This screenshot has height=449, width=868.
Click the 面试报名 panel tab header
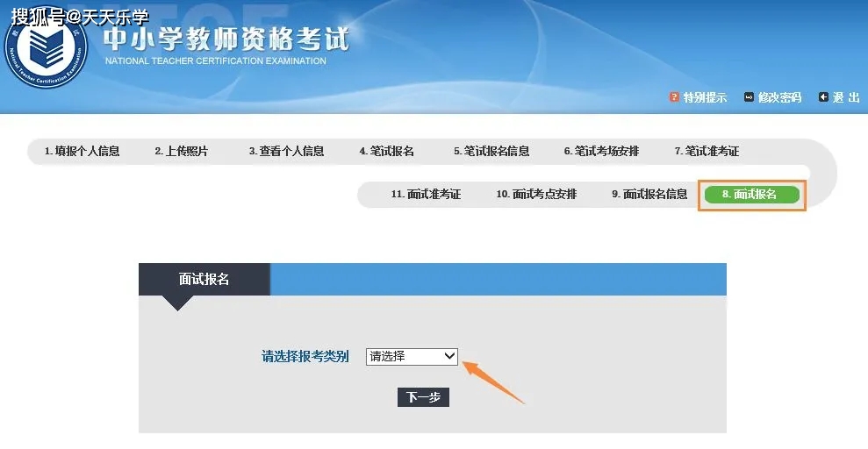(x=204, y=279)
